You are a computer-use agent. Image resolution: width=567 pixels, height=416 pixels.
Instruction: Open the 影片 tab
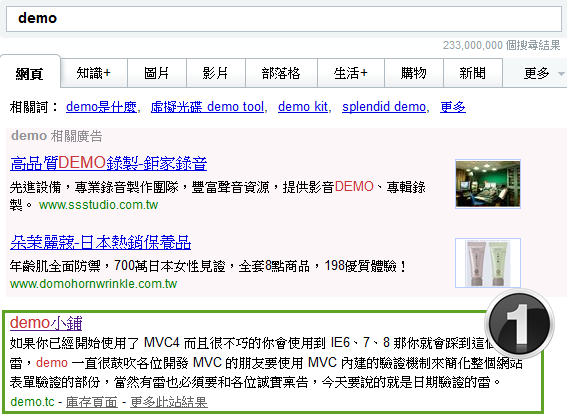pos(216,73)
